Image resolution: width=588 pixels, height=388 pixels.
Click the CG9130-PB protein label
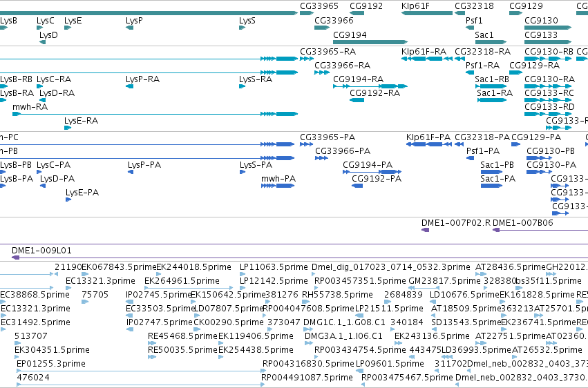point(551,151)
